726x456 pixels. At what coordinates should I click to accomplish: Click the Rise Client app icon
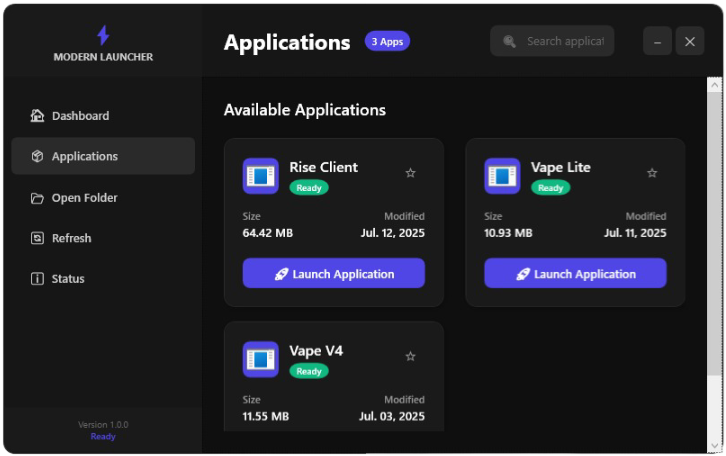coord(261,176)
